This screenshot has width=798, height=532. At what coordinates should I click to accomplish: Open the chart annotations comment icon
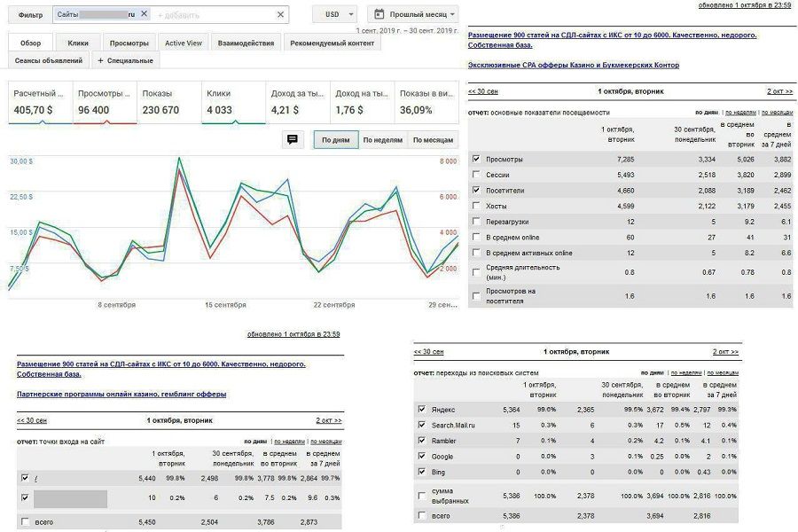[293, 139]
